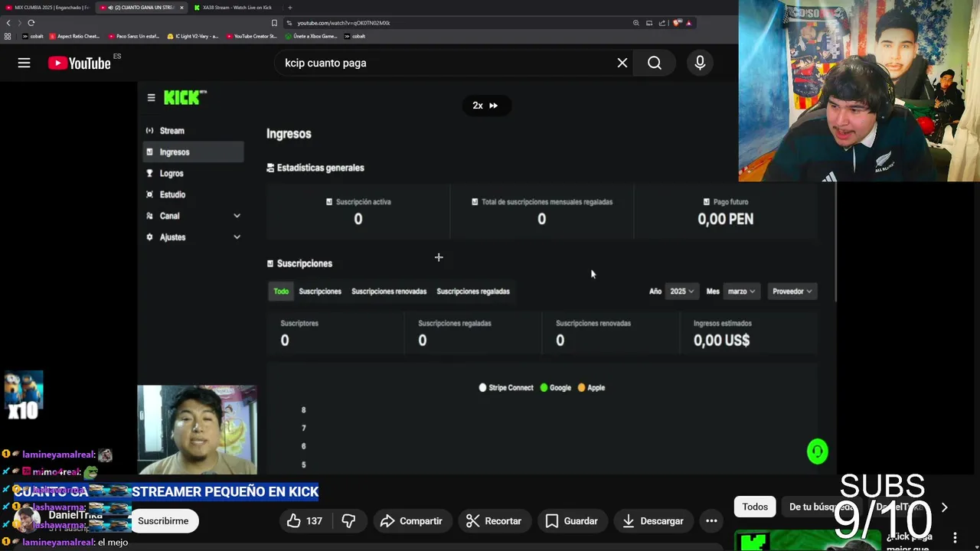The width and height of the screenshot is (980, 551).
Task: Select the Suscripciones renovadas tab
Action: [389, 292]
